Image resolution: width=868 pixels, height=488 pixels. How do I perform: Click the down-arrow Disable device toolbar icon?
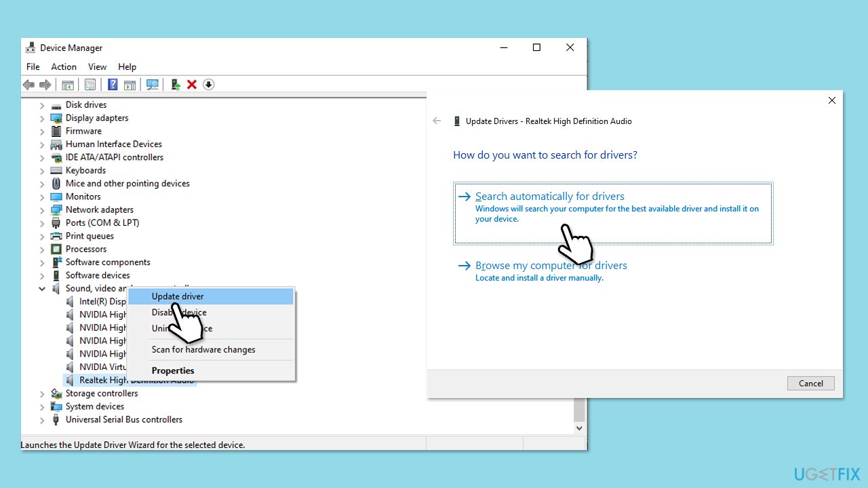pos(209,85)
